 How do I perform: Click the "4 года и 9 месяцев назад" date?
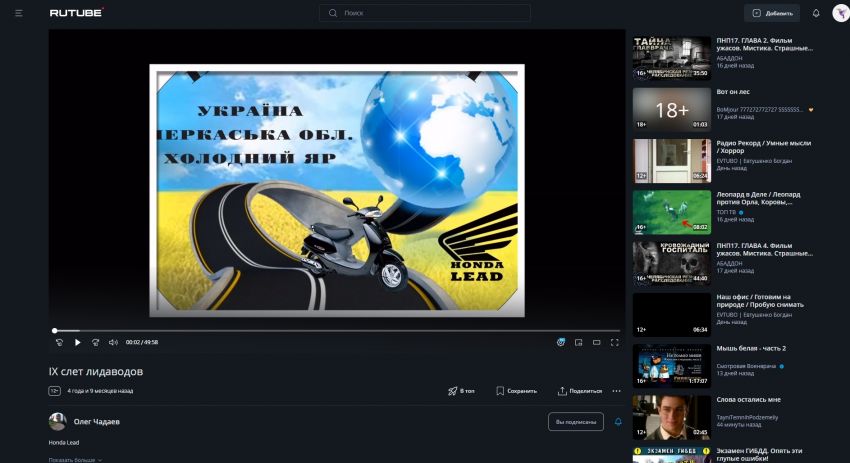pos(100,390)
